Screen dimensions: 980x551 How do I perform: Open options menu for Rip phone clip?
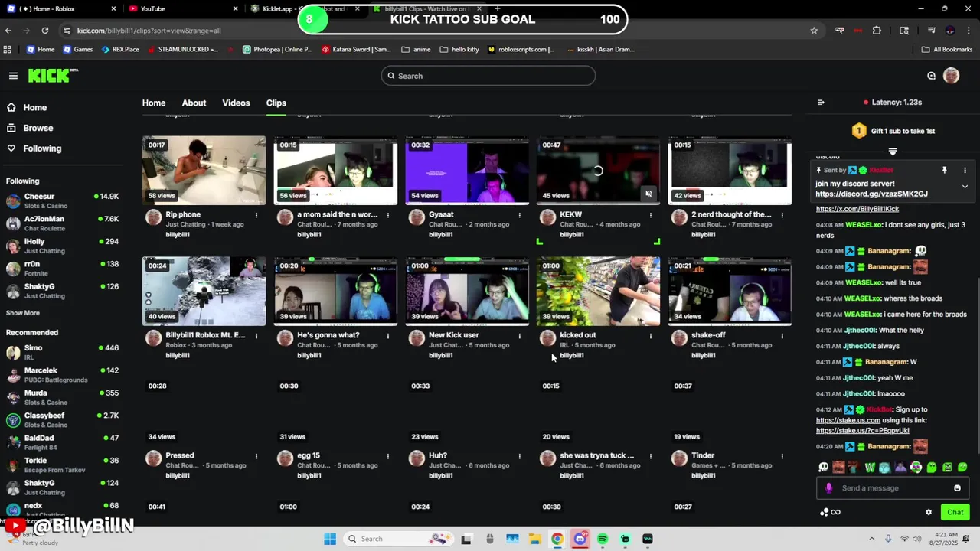click(x=256, y=215)
